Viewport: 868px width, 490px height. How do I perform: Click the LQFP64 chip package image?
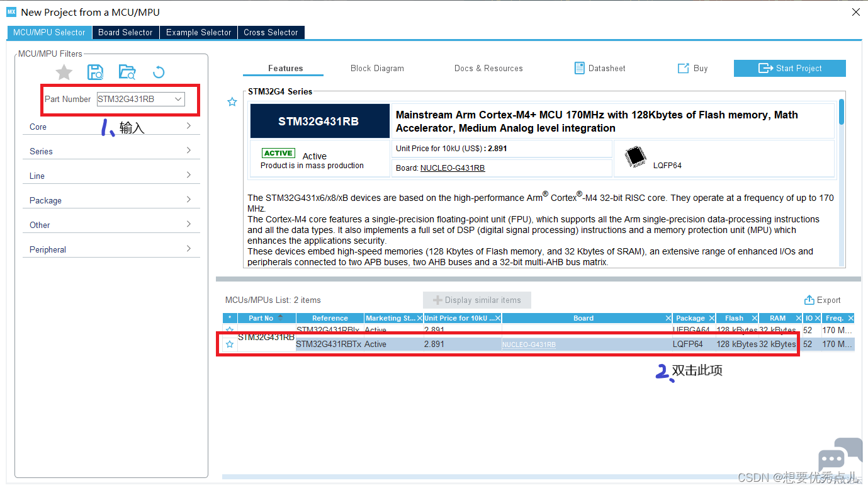point(636,157)
